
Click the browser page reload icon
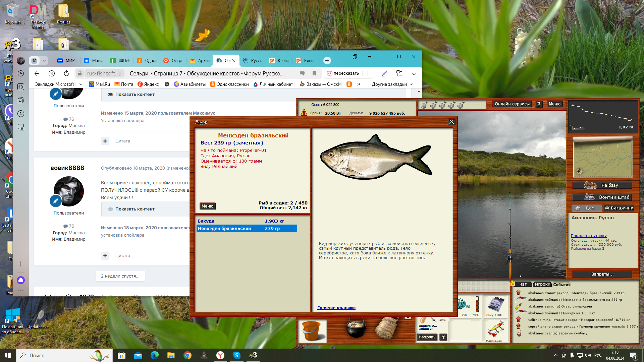click(66, 73)
